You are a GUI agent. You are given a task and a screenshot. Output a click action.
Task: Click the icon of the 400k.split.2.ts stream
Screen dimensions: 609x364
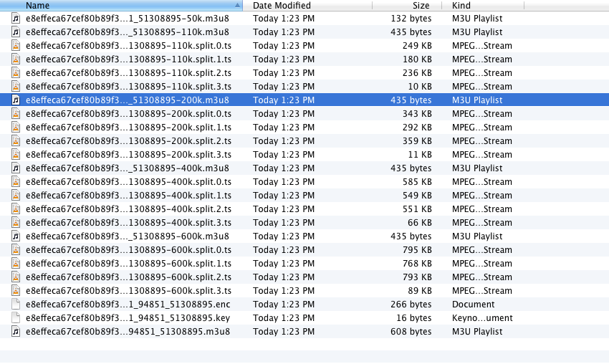(x=16, y=209)
